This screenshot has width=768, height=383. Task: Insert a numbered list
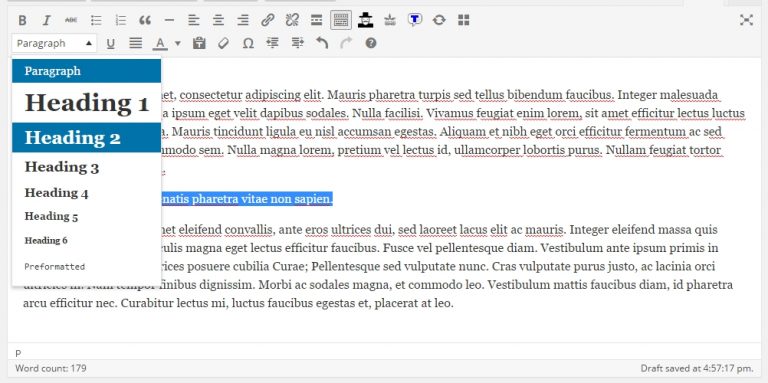120,20
